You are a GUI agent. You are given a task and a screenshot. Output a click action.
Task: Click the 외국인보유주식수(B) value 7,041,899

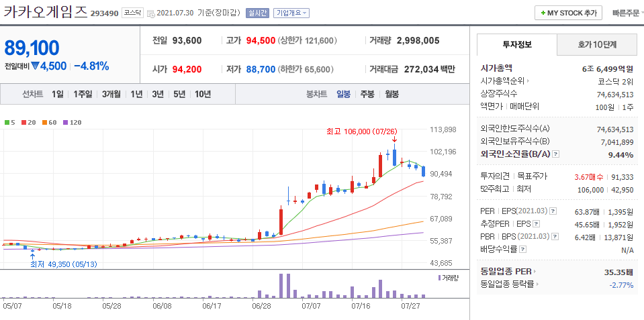tap(617, 142)
